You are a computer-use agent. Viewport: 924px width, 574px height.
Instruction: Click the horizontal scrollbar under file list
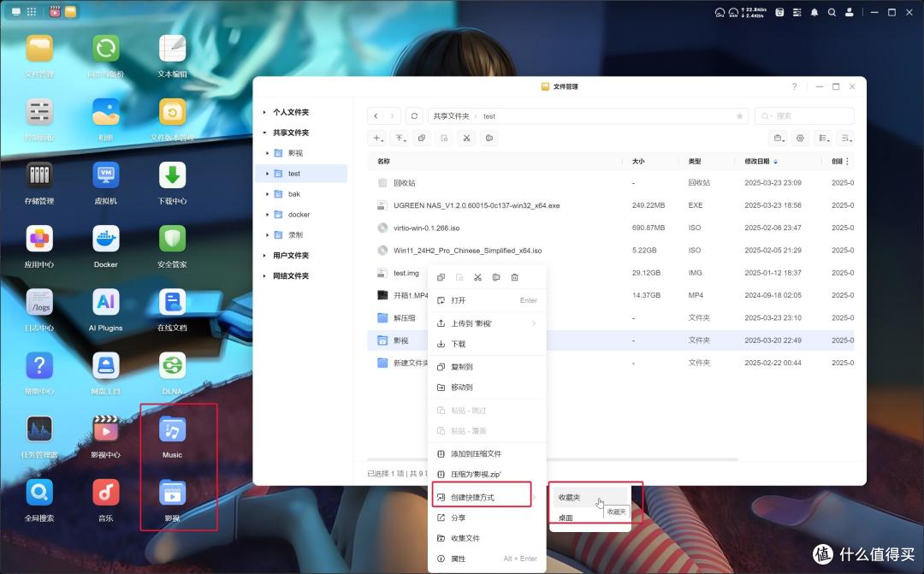click(x=552, y=459)
